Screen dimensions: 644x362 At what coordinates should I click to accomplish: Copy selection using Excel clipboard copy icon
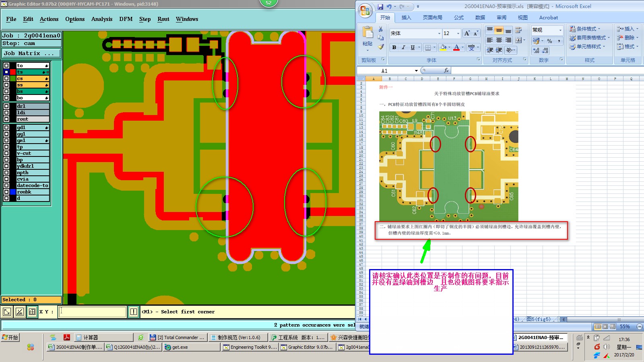point(381,38)
